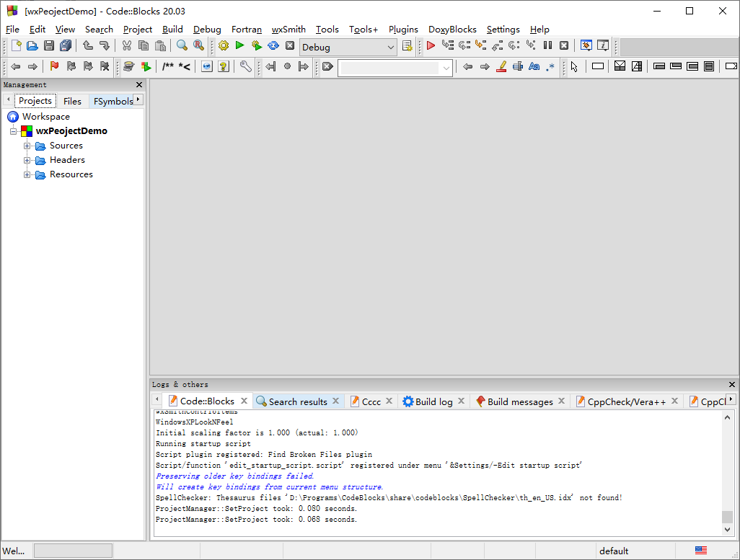Step out of the function
740x560 pixels.
click(x=498, y=45)
